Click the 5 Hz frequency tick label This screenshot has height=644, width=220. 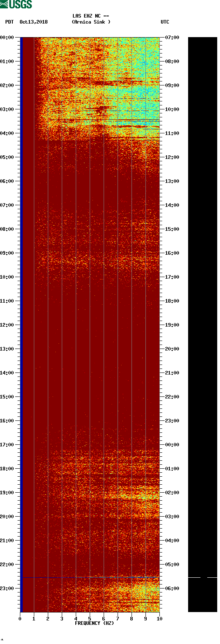[90, 619]
